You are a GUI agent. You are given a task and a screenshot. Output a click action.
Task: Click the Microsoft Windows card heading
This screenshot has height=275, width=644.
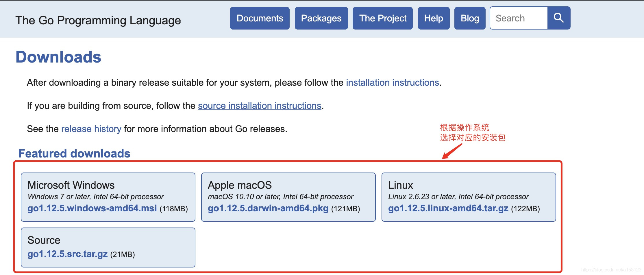pyautogui.click(x=71, y=185)
